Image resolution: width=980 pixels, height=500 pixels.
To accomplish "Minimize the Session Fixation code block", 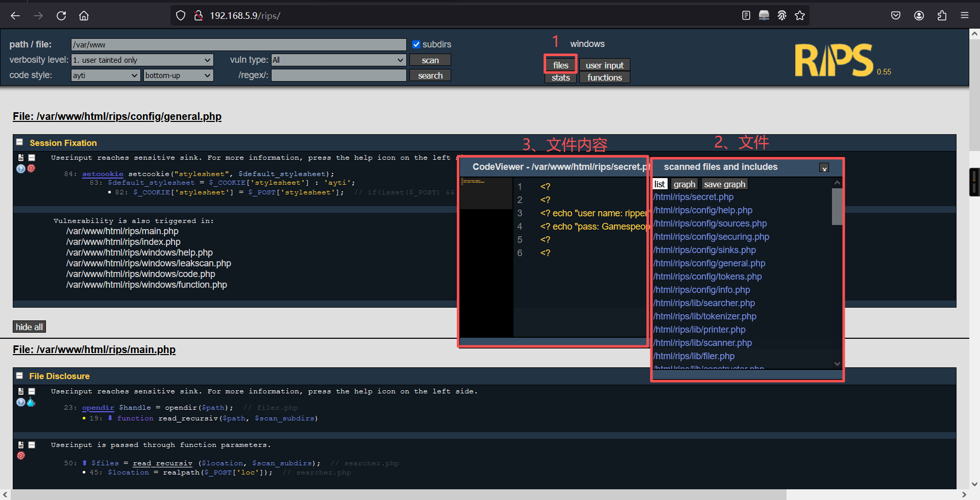I will (x=32, y=158).
